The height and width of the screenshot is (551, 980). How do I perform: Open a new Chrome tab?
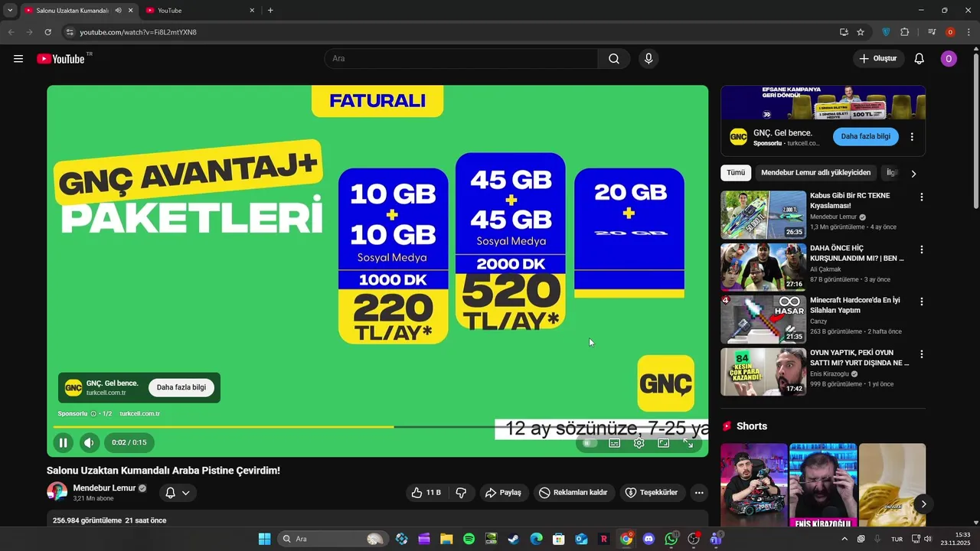pyautogui.click(x=270, y=11)
